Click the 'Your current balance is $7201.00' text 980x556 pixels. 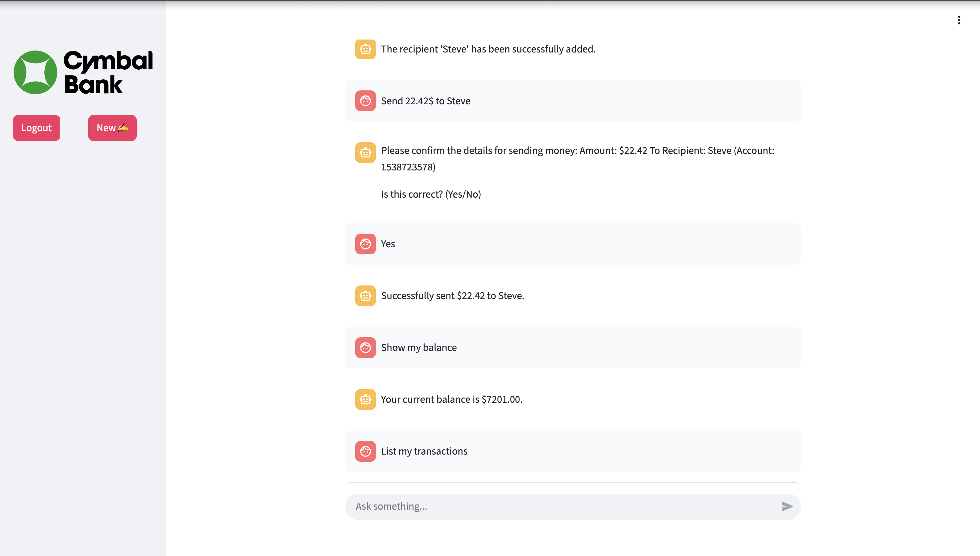[x=451, y=400]
